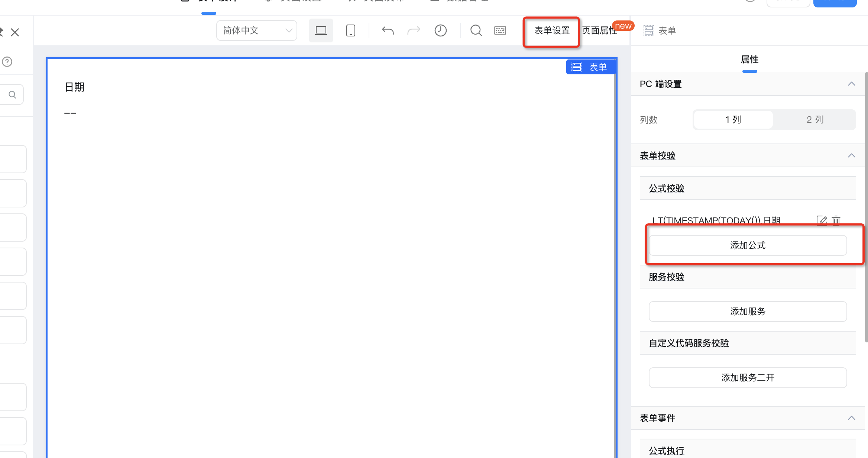Click the 日期 field label on canvas
The height and width of the screenshot is (458, 868).
74,87
